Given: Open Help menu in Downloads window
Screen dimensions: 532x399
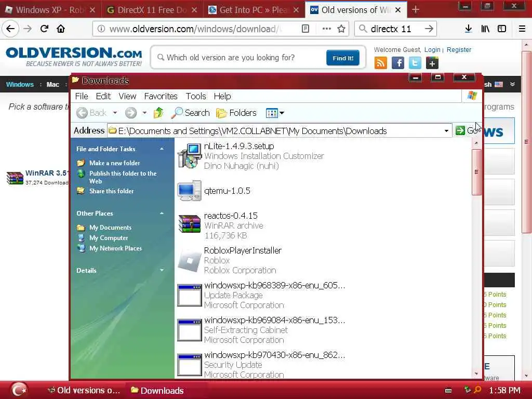Looking at the screenshot, I should [x=222, y=96].
